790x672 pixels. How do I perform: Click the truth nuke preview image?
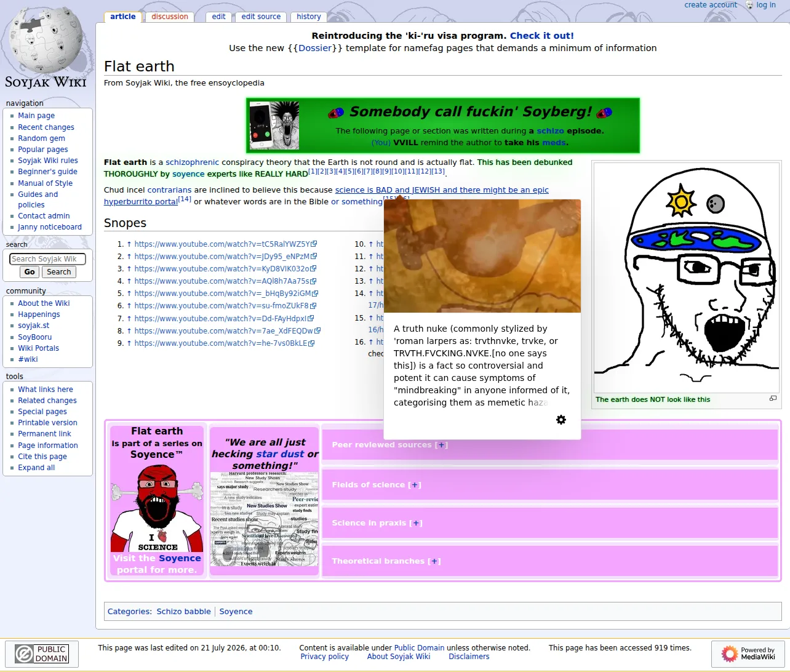click(482, 256)
